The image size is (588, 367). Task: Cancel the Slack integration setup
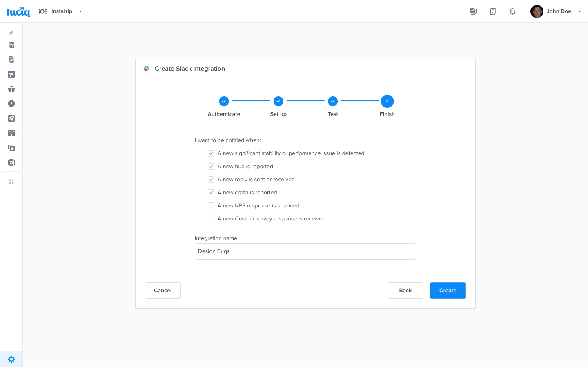click(x=163, y=291)
